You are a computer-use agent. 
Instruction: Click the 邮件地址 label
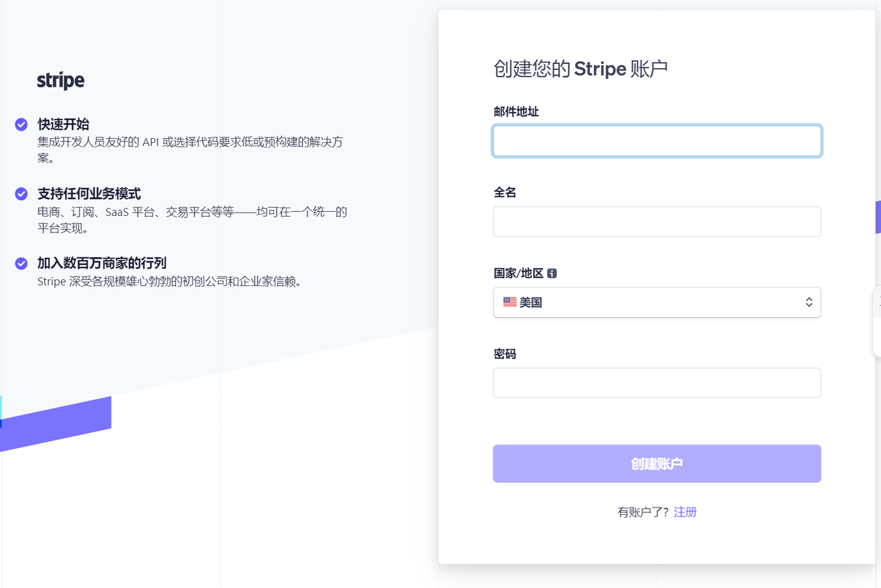[516, 111]
